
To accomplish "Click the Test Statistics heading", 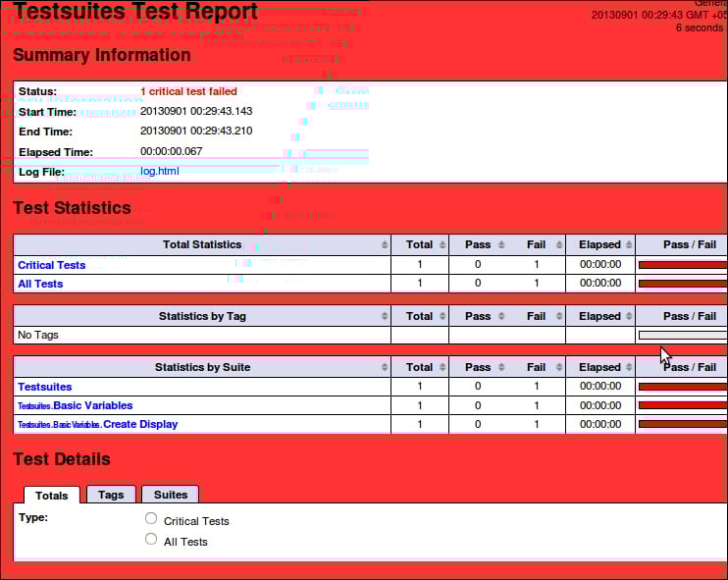I will [x=72, y=208].
